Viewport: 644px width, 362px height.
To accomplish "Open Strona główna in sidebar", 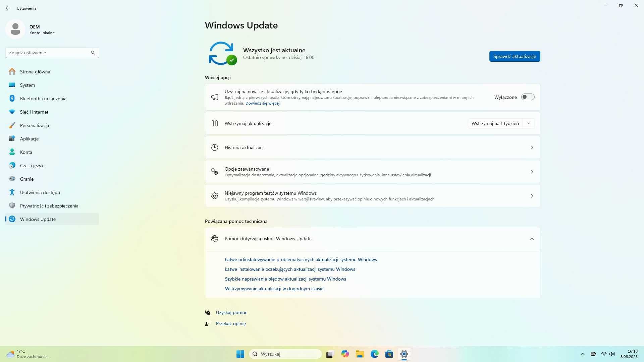I will [52, 72].
